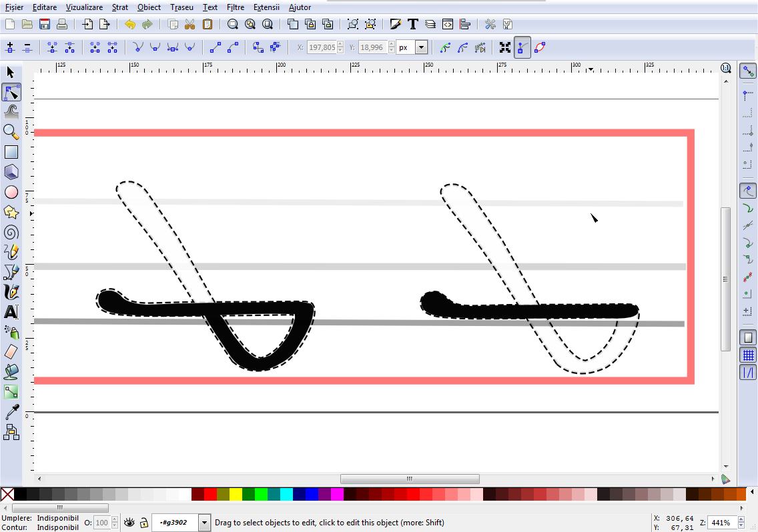Screen dimensions: 758x532
Task: Select the Zoom tool in toolbox
Action: [x=11, y=132]
